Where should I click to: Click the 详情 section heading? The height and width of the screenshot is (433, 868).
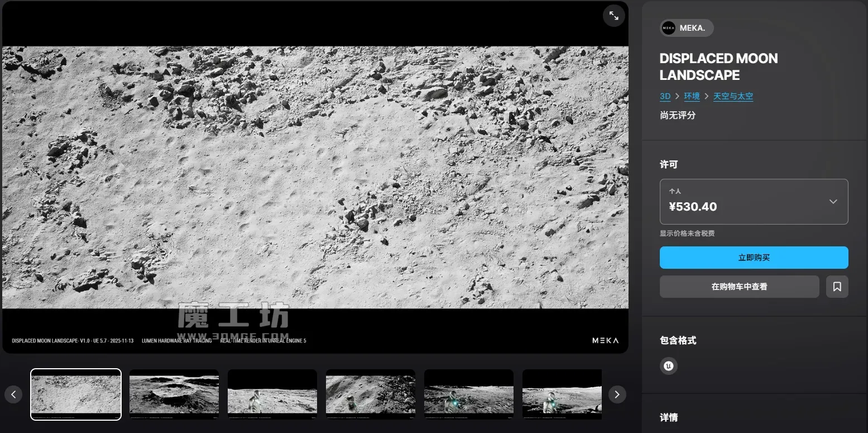point(669,417)
